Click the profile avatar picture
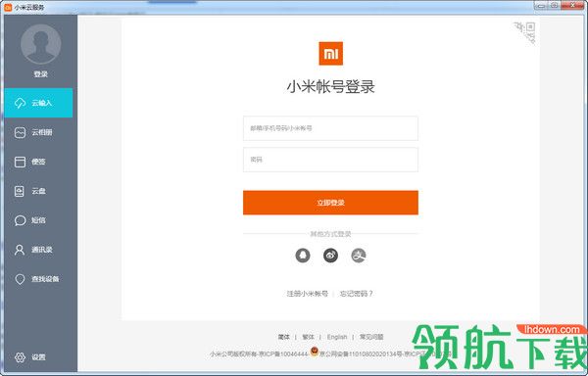The height and width of the screenshot is (376, 588). point(41,44)
